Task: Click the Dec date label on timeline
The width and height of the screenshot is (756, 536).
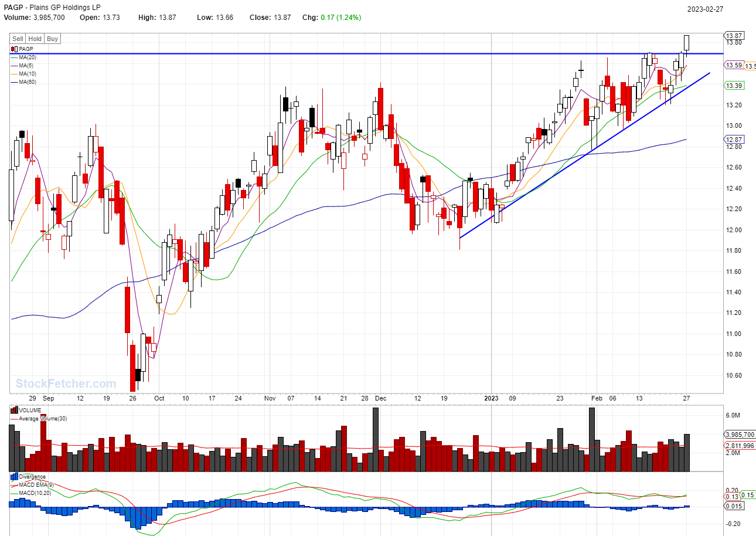Action: point(381,398)
